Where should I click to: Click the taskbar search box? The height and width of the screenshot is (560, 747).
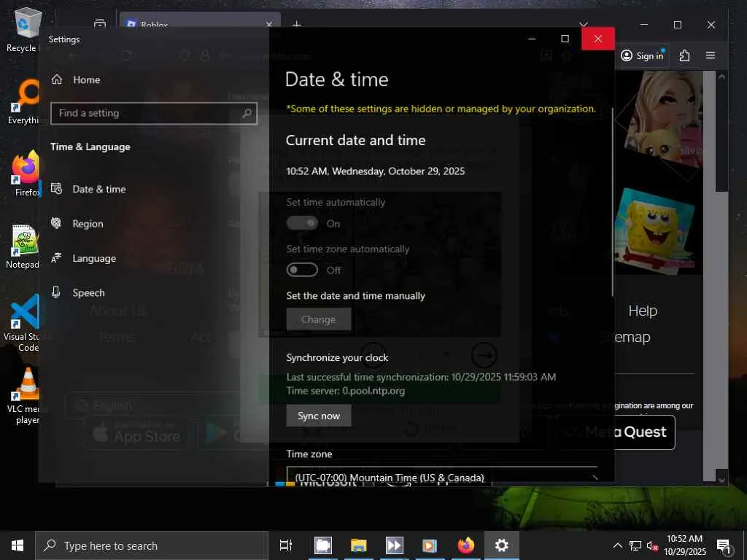pos(152,545)
